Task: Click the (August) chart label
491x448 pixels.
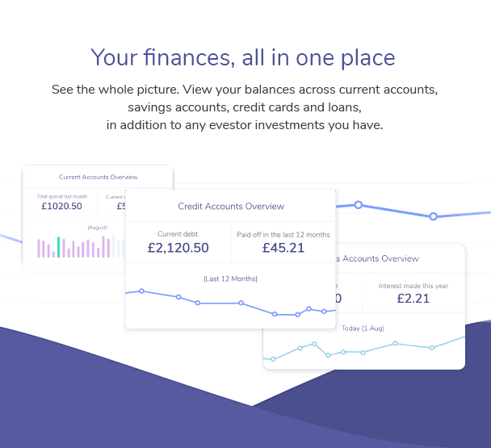Action: click(x=98, y=228)
